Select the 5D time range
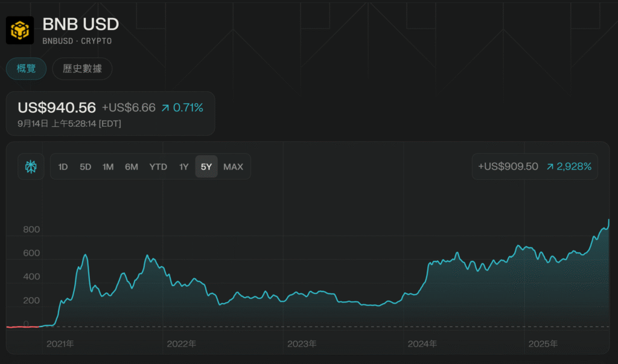Screen dimensions: 618x364 point(86,167)
